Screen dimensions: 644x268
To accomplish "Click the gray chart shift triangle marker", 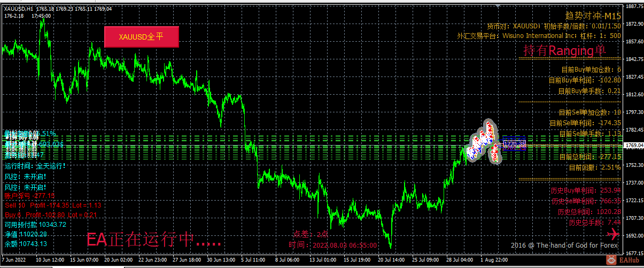I will click(x=499, y=6).
